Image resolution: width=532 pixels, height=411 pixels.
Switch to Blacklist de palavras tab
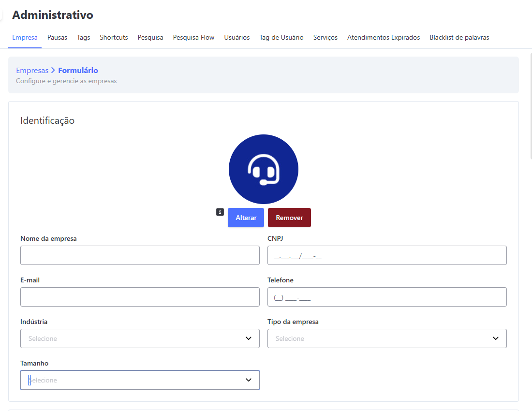pyautogui.click(x=459, y=37)
